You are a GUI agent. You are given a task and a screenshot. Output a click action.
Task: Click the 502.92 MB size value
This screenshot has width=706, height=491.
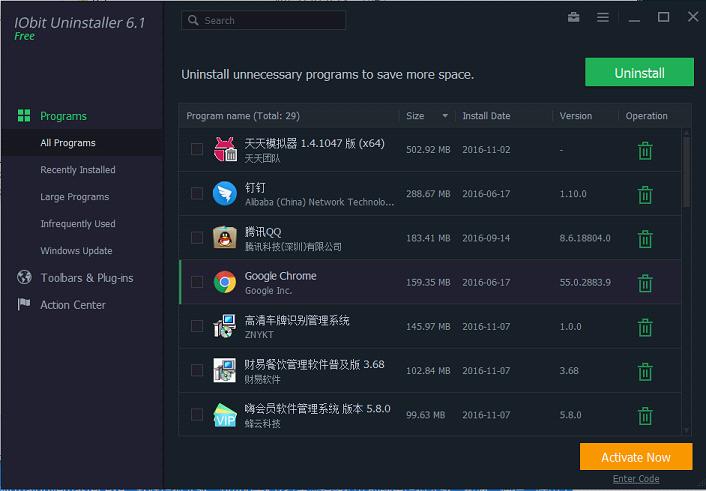[428, 150]
